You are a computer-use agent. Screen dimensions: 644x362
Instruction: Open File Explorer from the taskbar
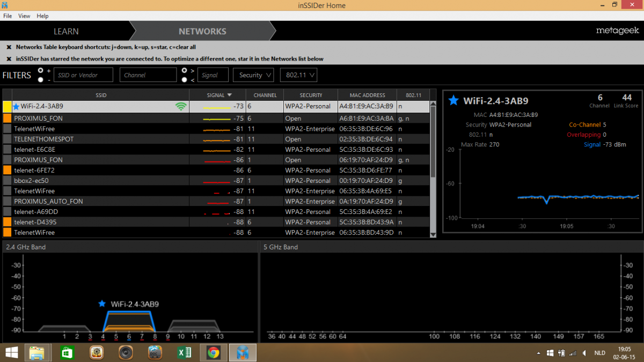(x=38, y=352)
